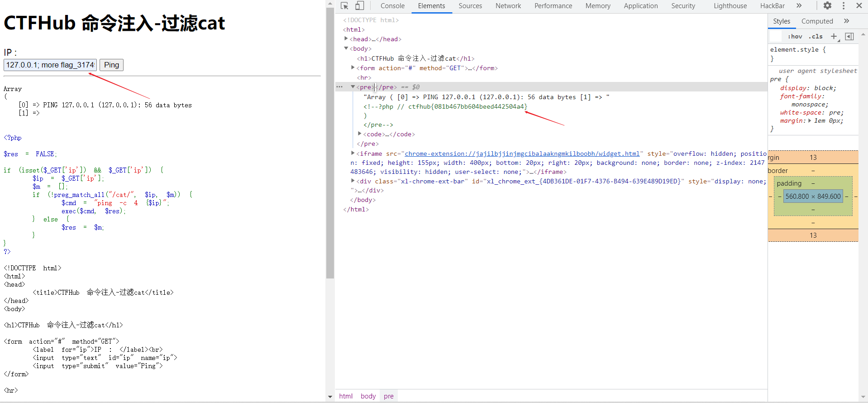Open the Sources tab

[470, 6]
